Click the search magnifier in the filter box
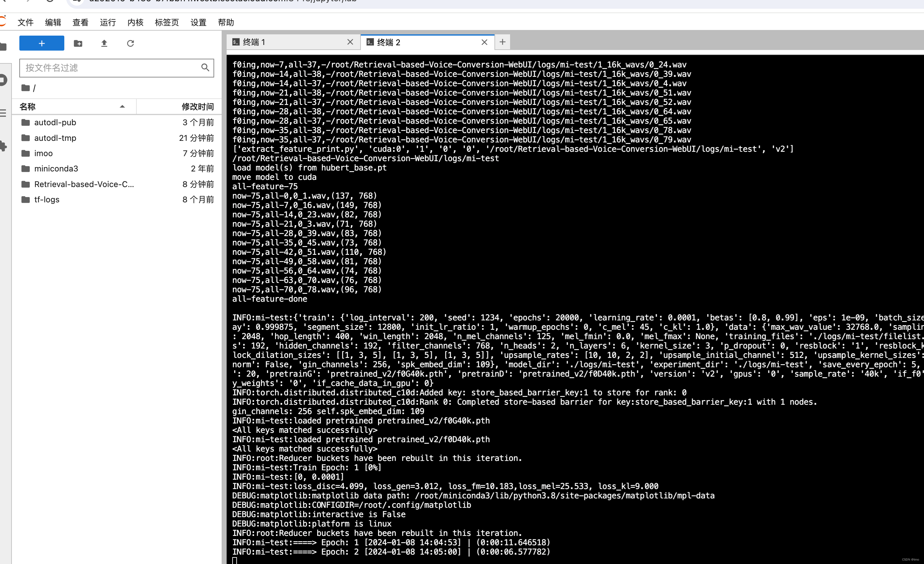 tap(205, 67)
